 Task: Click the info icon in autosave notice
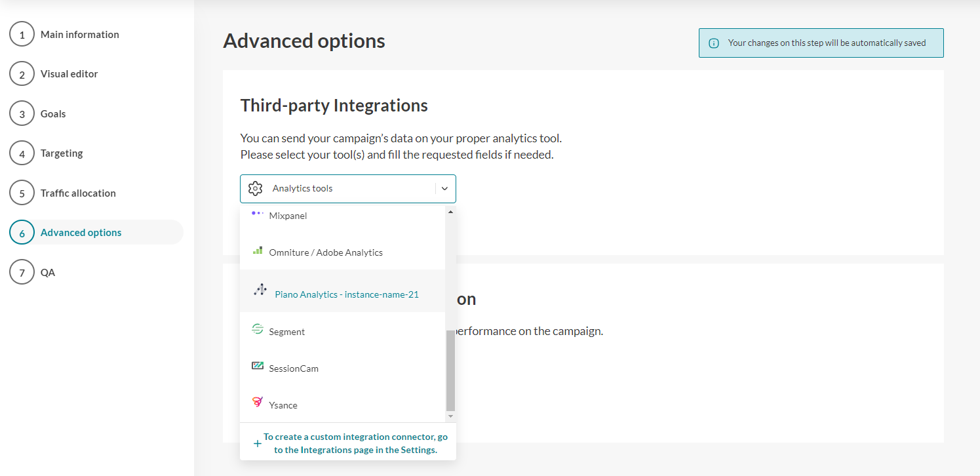714,43
